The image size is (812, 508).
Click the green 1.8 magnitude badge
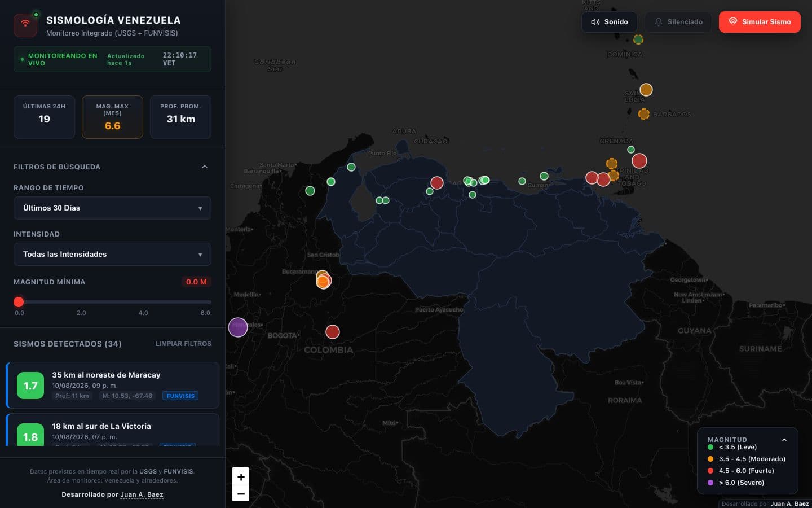point(30,435)
